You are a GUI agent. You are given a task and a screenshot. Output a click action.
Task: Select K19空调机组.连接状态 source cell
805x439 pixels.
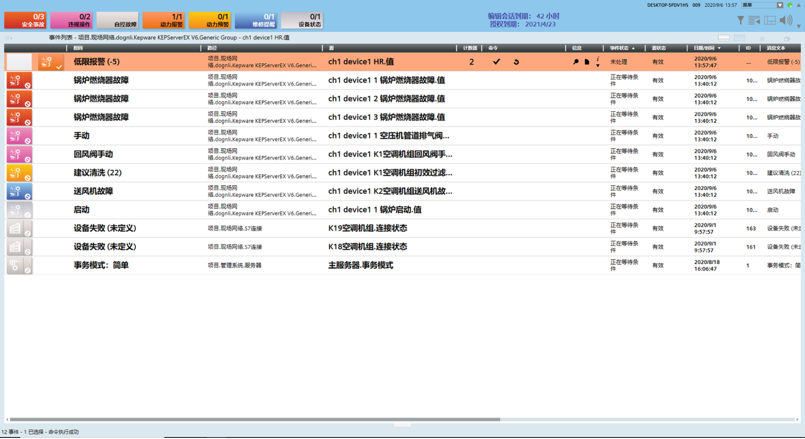[x=368, y=228]
